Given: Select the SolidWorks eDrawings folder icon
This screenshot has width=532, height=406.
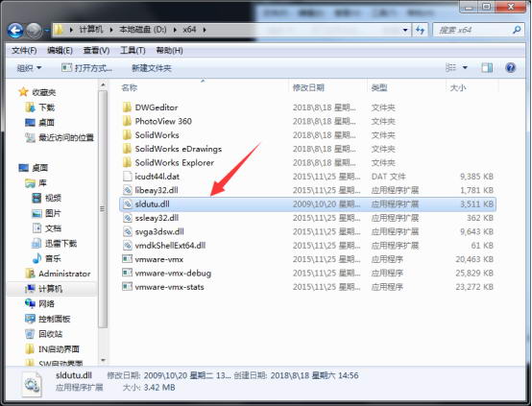Looking at the screenshot, I should click(x=127, y=149).
